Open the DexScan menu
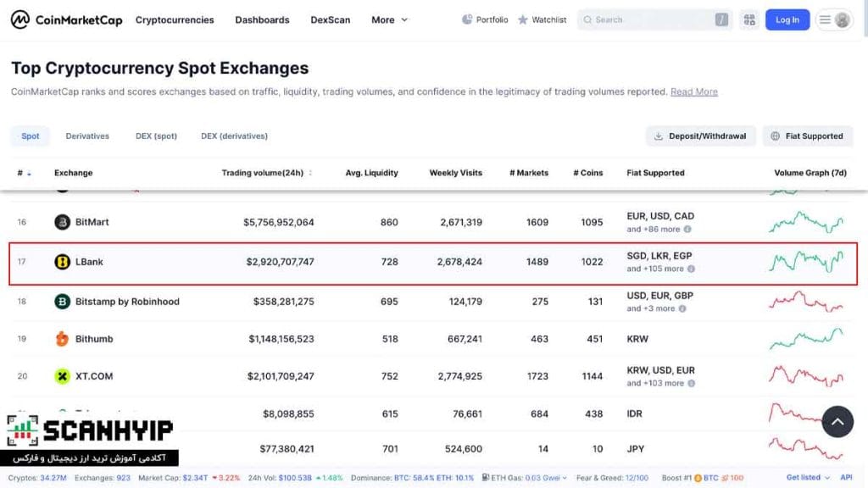Image resolution: width=868 pixels, height=488 pixels. pyautogui.click(x=331, y=20)
